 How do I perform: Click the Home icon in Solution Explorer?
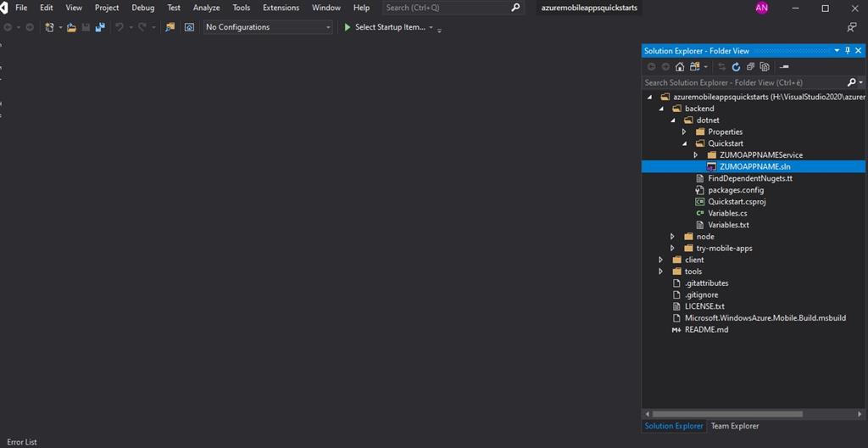coord(680,67)
